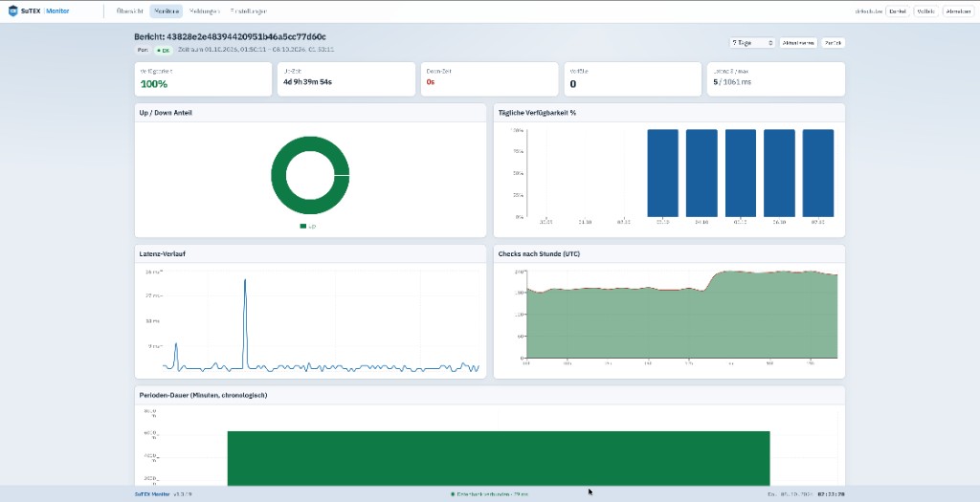Click the red 0s down-time value

431,82
